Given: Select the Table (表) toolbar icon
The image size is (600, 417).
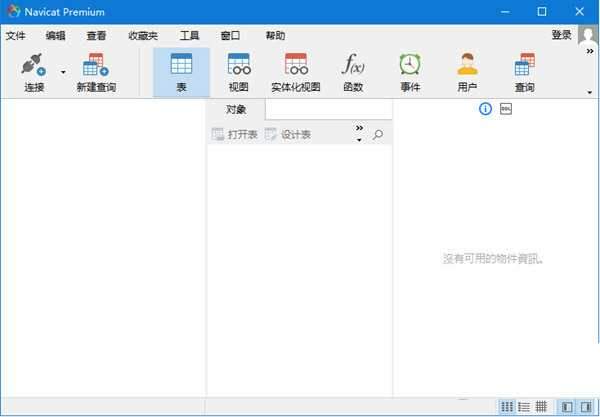Looking at the screenshot, I should click(x=181, y=68).
